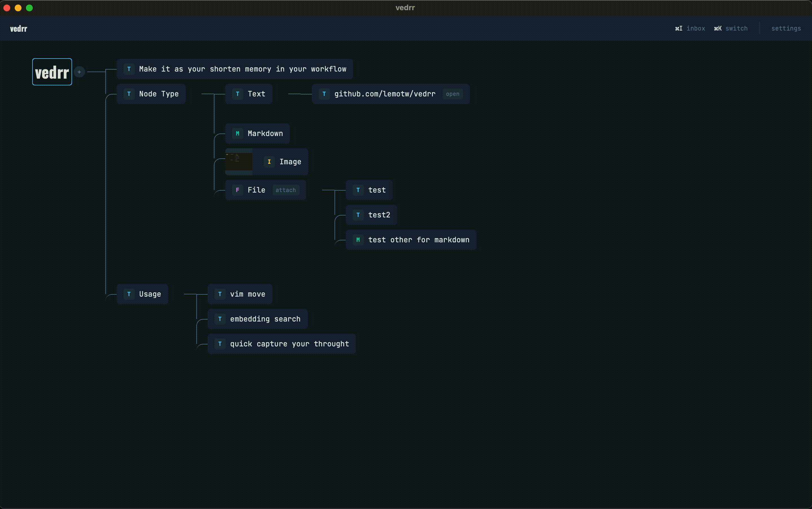Select the 'test2' node label

point(379,215)
